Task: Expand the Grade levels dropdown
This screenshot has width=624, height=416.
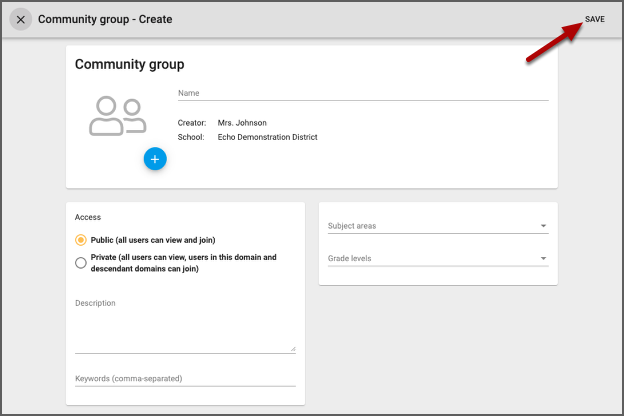Action: tap(430, 259)
